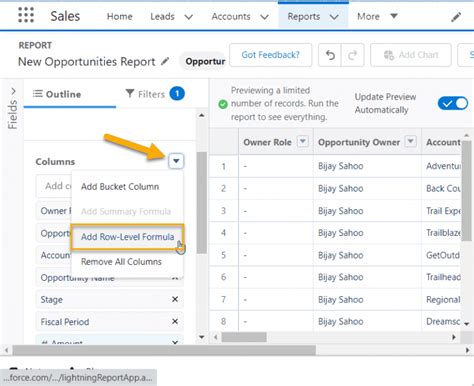Remove the Stage column with X
The width and height of the screenshot is (474, 386).
[175, 299]
